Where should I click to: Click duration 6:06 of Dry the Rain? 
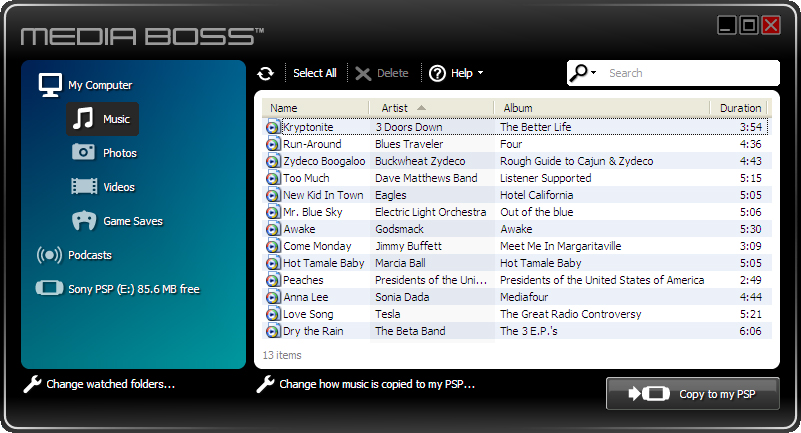(750, 331)
